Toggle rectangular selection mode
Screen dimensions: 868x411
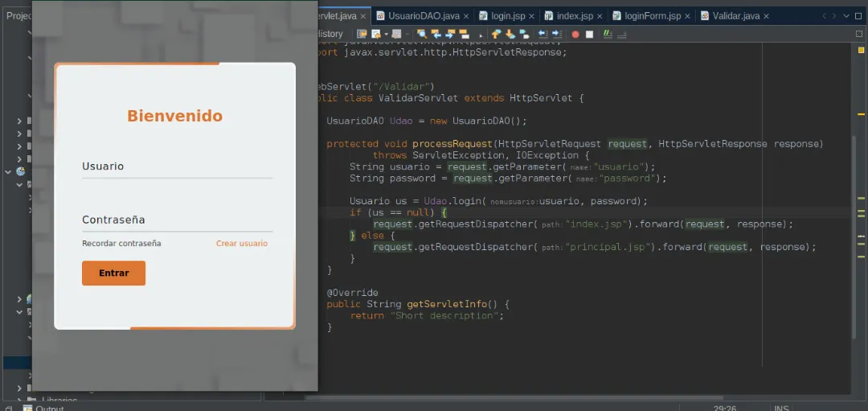point(481,35)
